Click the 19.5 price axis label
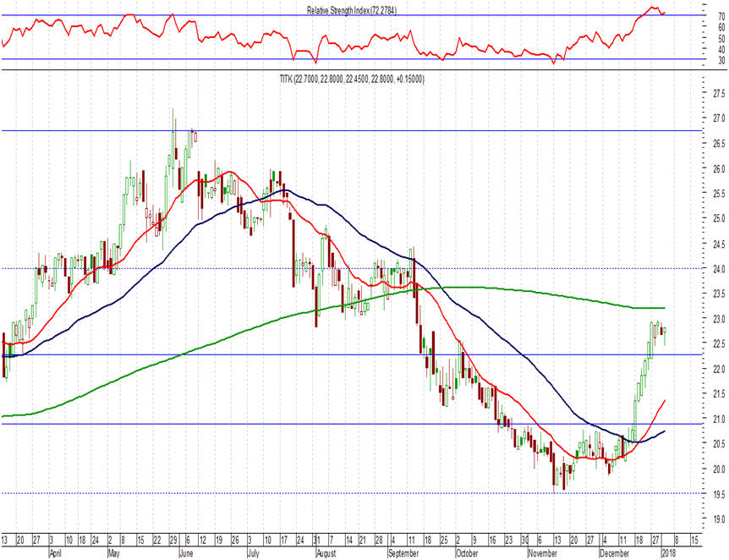 [719, 494]
